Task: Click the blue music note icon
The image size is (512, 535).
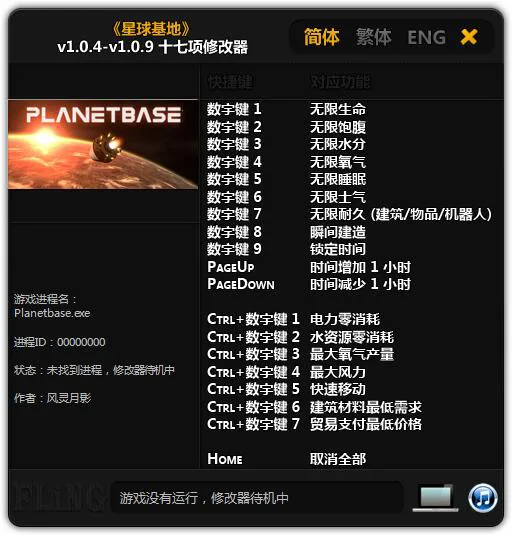Action: (483, 498)
